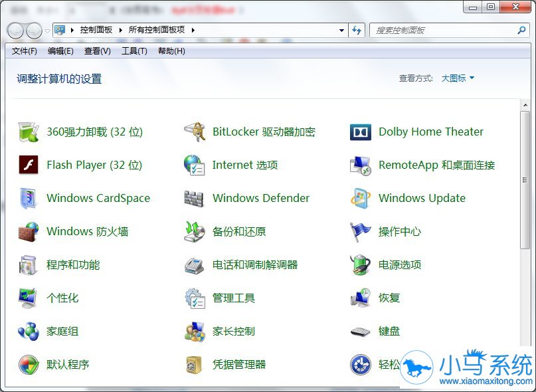Expand the arrow before 控制面板 breadcrumb
Image resolution: width=536 pixels, height=392 pixels.
point(72,30)
